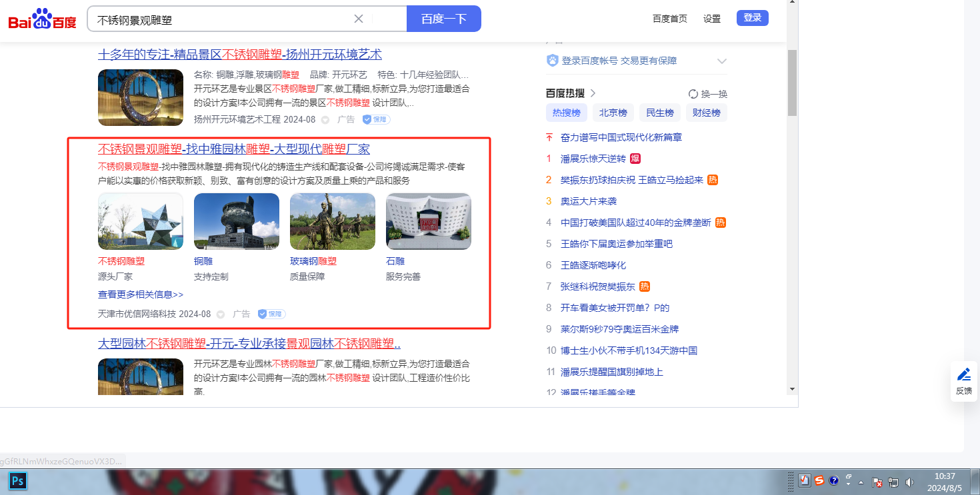
Task: Clear the search box with the X icon
Action: (x=359, y=19)
